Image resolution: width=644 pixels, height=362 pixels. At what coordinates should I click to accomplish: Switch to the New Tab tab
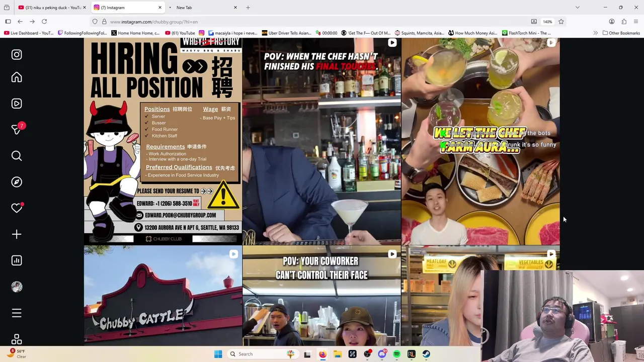(203, 8)
